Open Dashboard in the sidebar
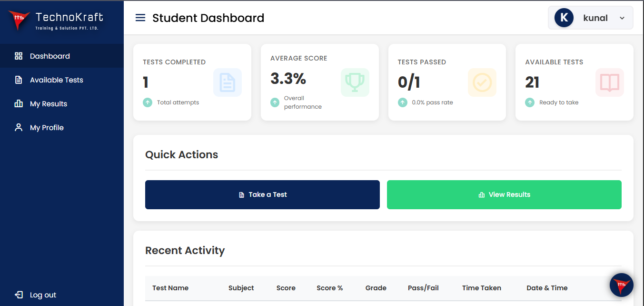644x306 pixels. pos(50,56)
